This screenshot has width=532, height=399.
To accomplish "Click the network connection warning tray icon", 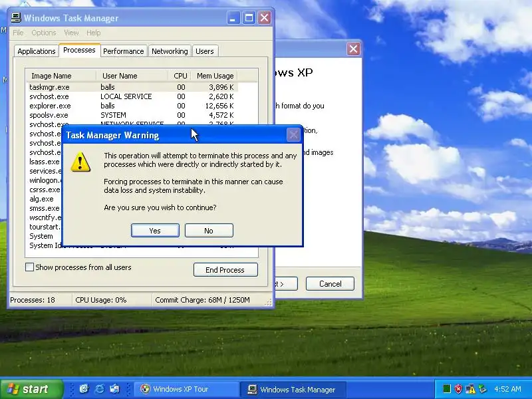I will tap(470, 389).
